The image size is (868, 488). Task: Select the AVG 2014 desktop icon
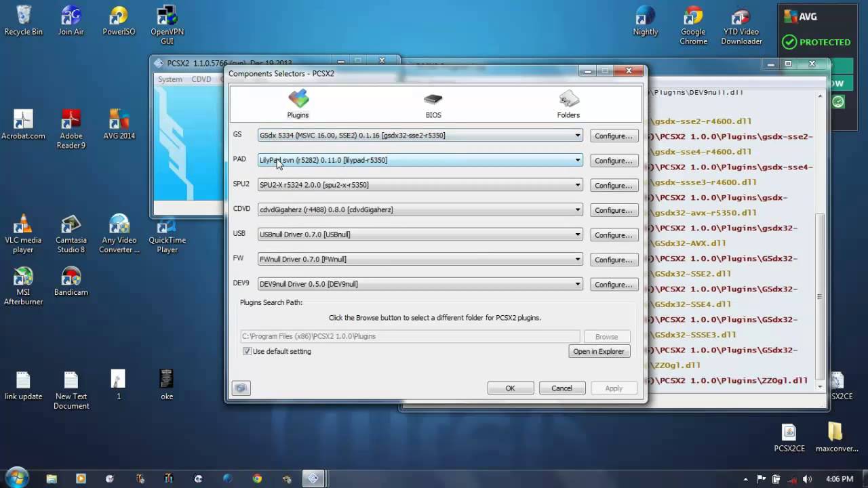(x=119, y=125)
